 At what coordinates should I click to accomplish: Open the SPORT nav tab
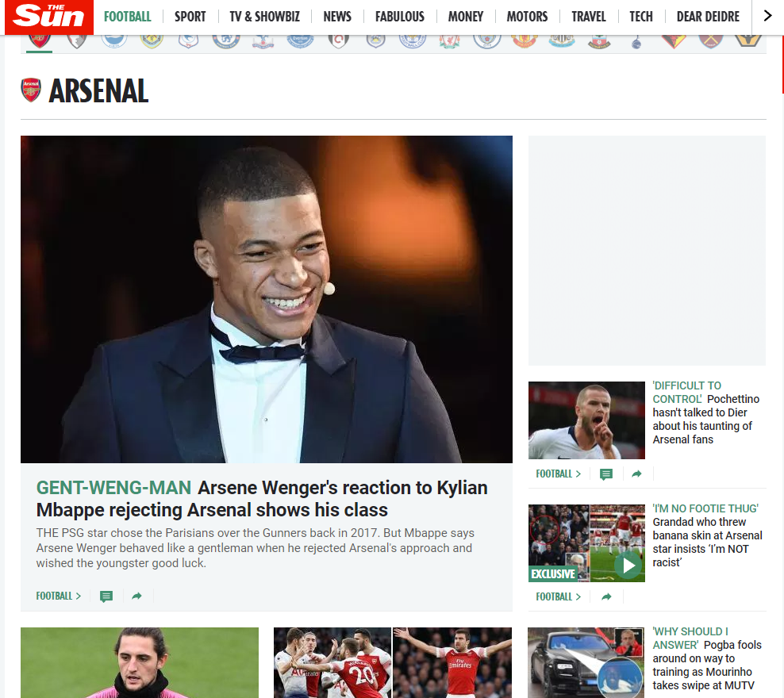(190, 17)
